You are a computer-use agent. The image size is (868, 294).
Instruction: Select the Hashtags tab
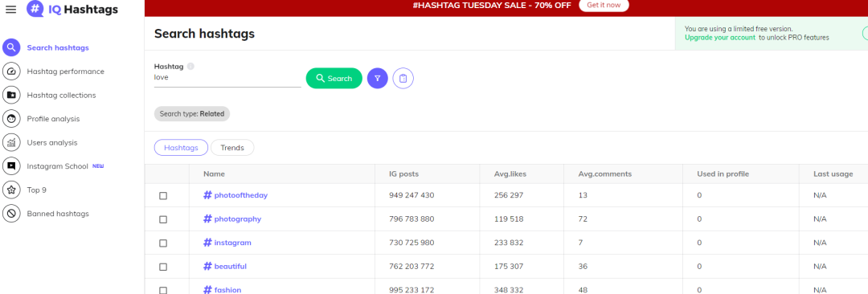[181, 148]
